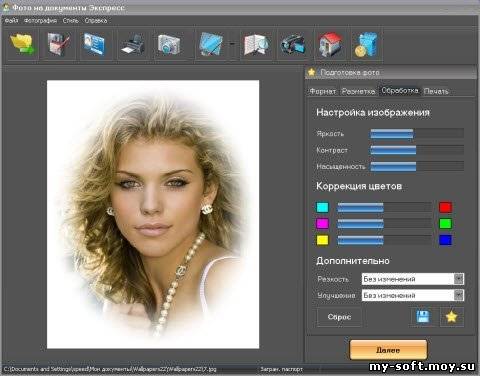Click the printer icon in toolbar
Viewport: 480px width, 376px height.
click(133, 44)
